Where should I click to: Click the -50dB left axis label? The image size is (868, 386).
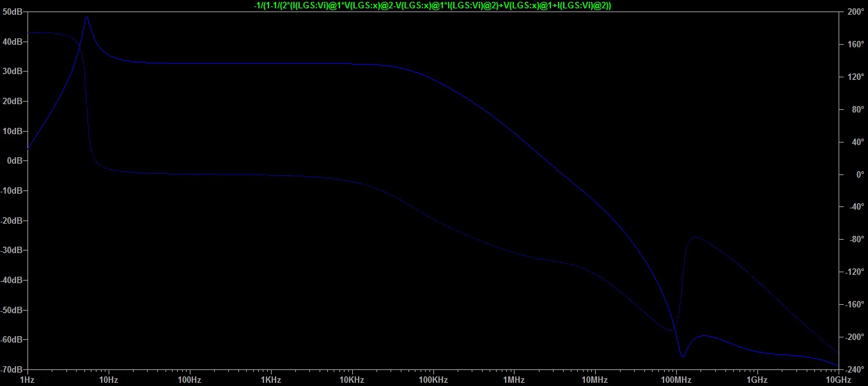point(12,310)
